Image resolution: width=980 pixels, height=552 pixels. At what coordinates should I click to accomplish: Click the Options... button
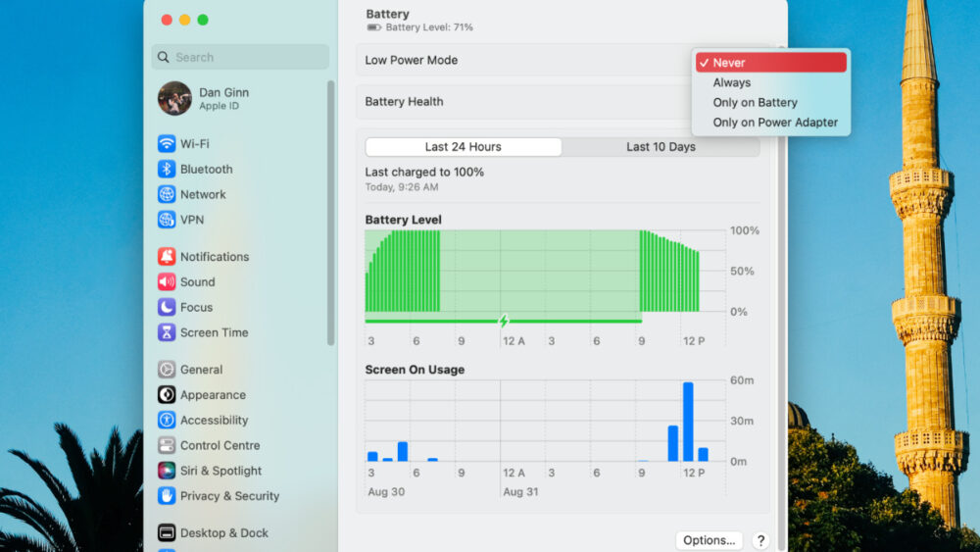[709, 540]
